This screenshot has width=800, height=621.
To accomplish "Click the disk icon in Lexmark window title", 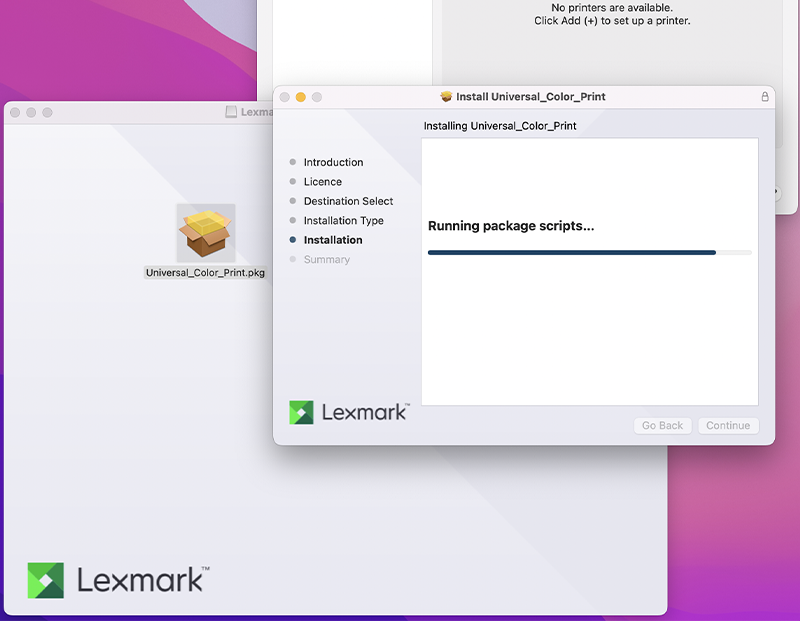I will click(231, 112).
